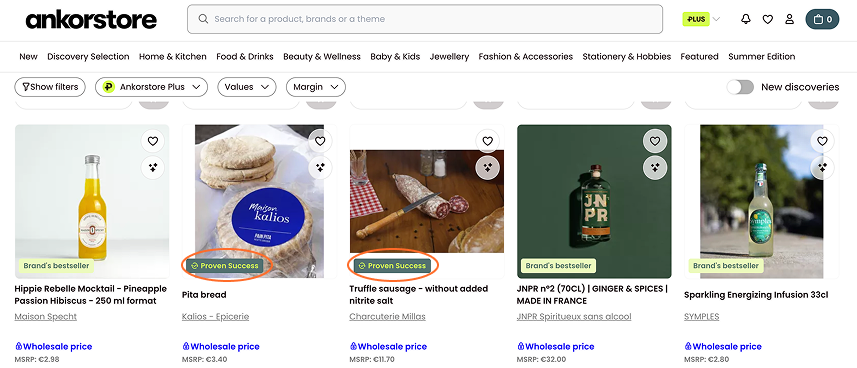Viewport: 857px width, 368px height.
Task: Open the Margin filter dropdown
Action: tap(315, 87)
